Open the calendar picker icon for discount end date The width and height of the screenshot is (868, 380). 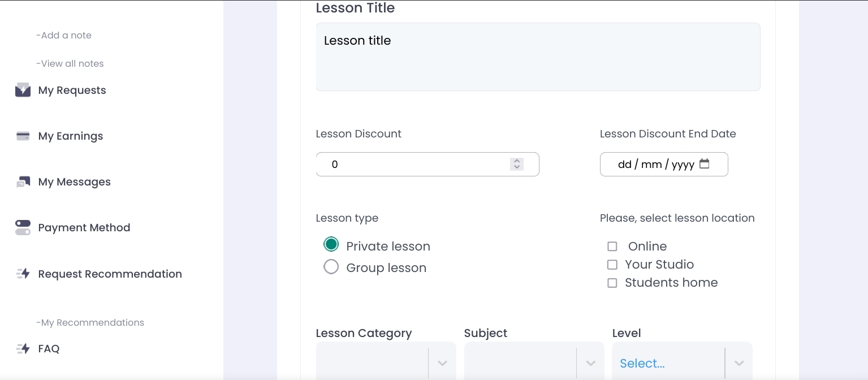point(704,164)
